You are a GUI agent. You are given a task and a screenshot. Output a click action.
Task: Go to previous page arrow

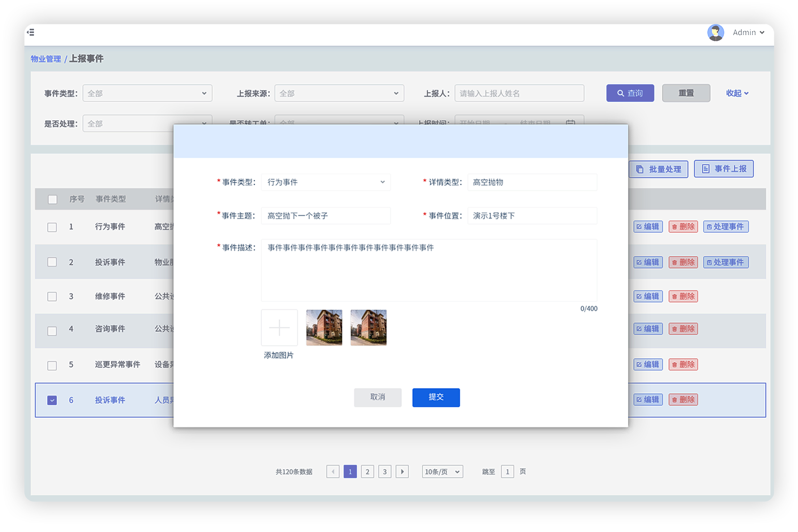tap(333, 472)
